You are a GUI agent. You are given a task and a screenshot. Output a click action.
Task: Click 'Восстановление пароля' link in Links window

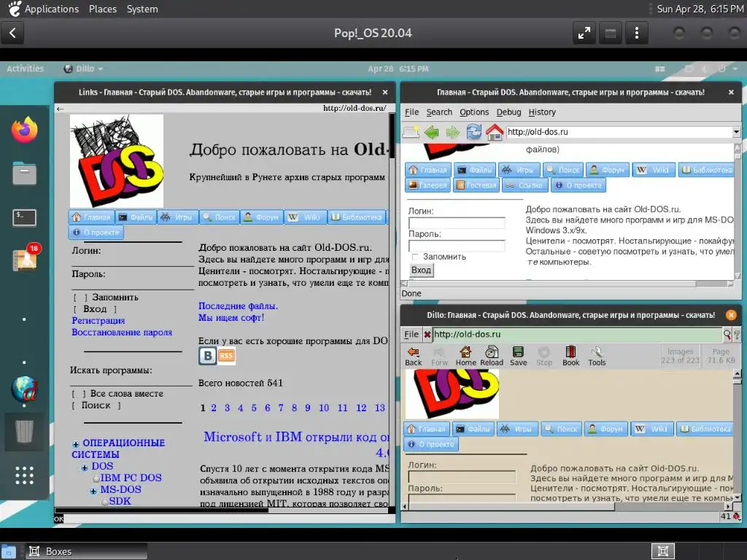[122, 332]
